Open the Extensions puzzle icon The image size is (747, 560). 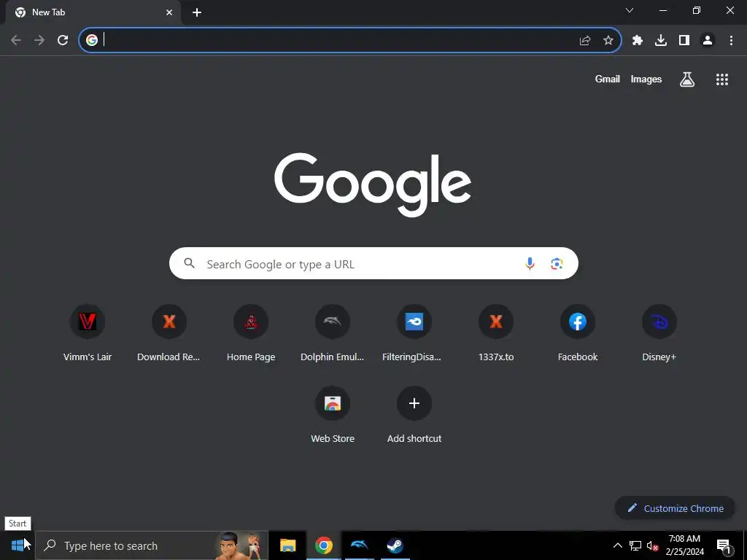point(638,41)
